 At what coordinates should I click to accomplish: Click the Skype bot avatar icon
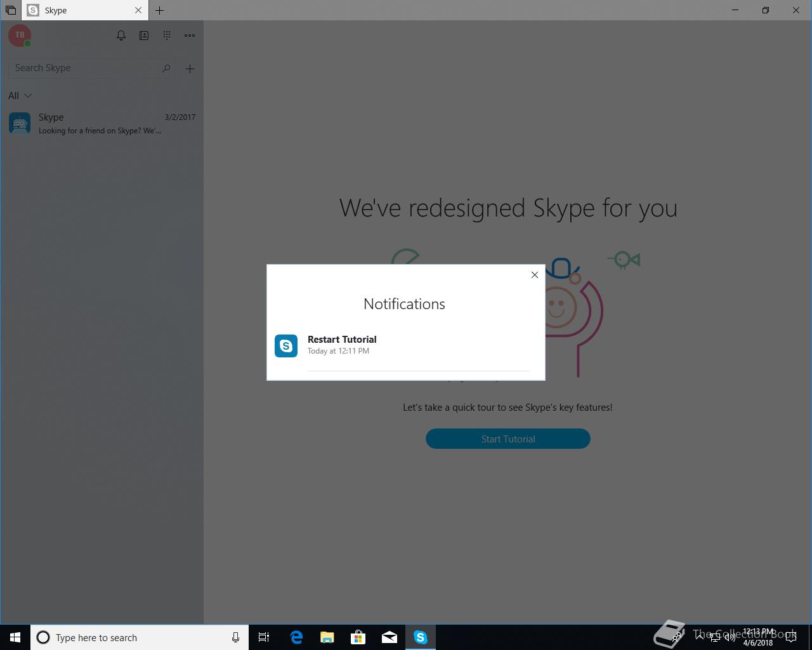click(20, 123)
